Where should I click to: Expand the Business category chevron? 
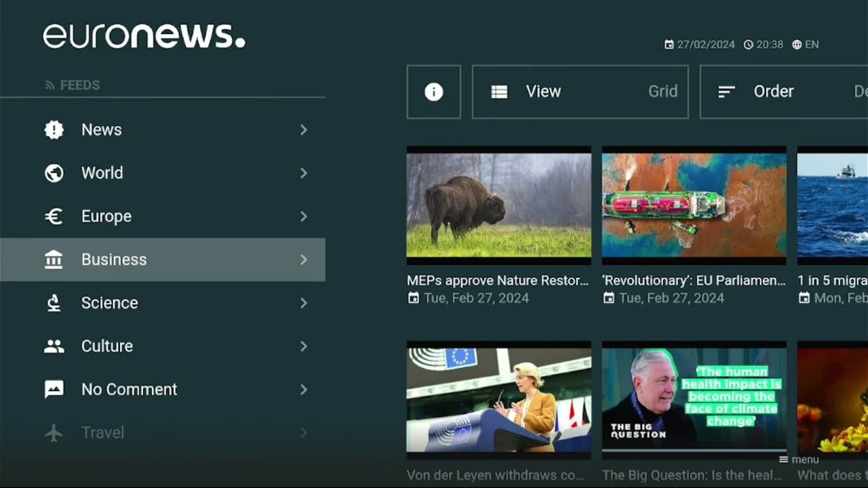point(303,260)
